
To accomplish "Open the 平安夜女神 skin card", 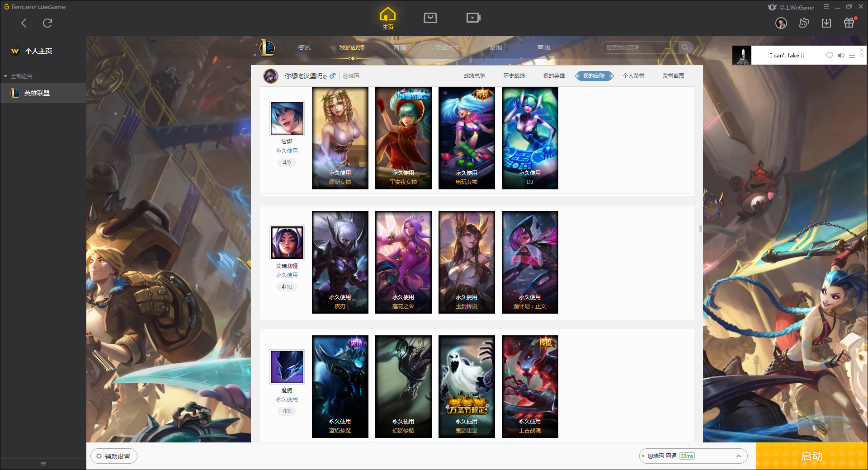I will [403, 138].
